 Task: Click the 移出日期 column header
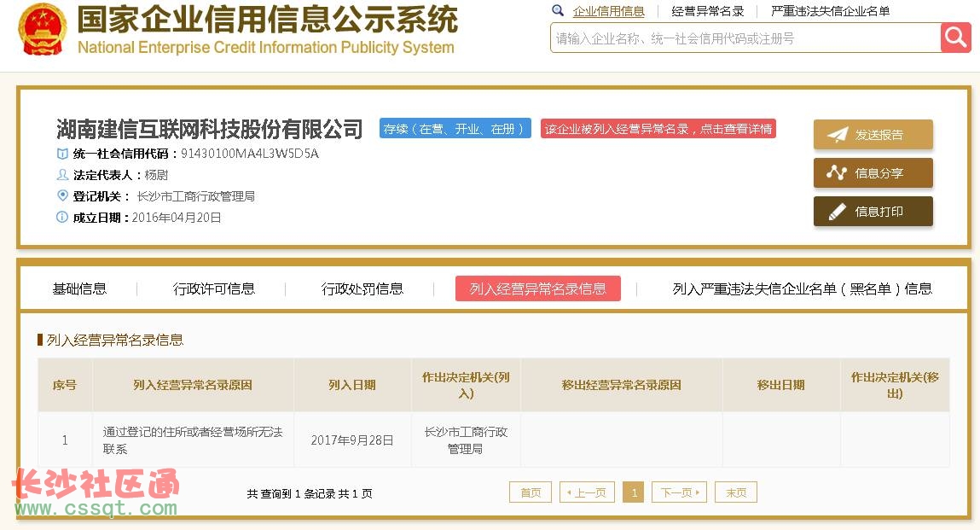780,385
